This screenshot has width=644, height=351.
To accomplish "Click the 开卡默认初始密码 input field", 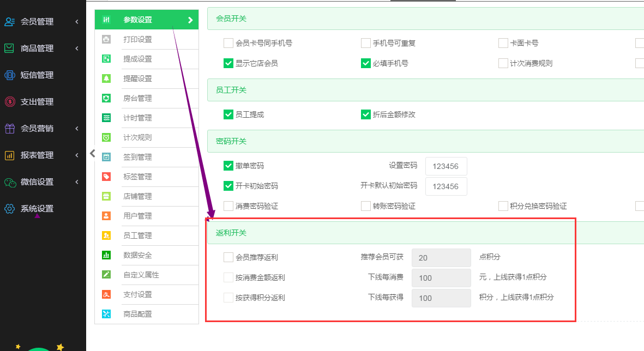I will tap(446, 186).
